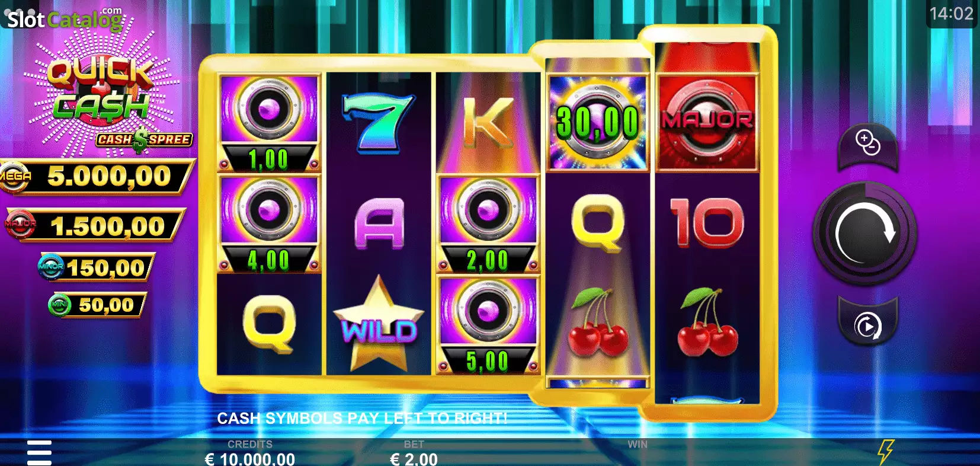Click the rainbow 7 symbol
Screen dimensions: 980x466
point(378,122)
